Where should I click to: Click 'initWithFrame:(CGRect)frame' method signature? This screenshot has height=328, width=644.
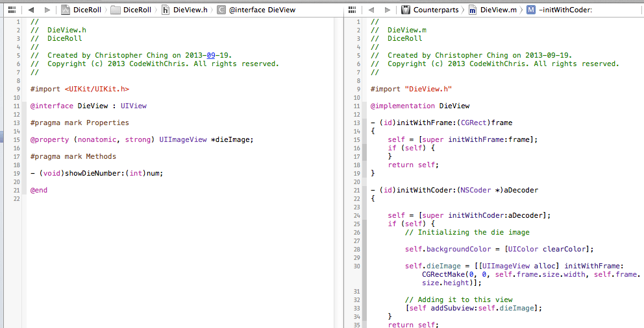coord(454,123)
